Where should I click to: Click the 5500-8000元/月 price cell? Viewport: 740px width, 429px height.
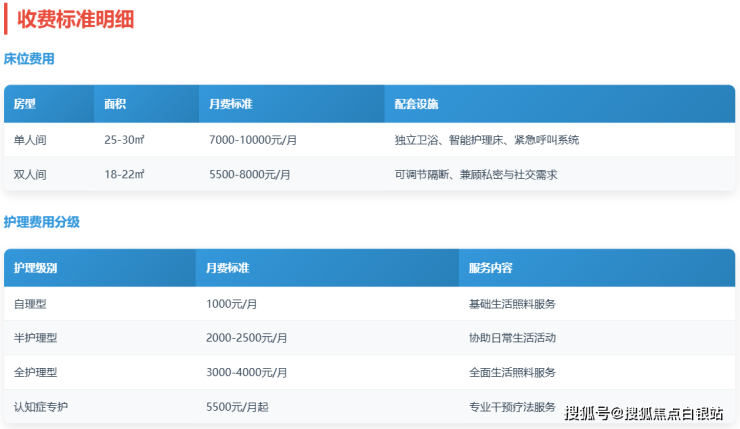click(250, 174)
